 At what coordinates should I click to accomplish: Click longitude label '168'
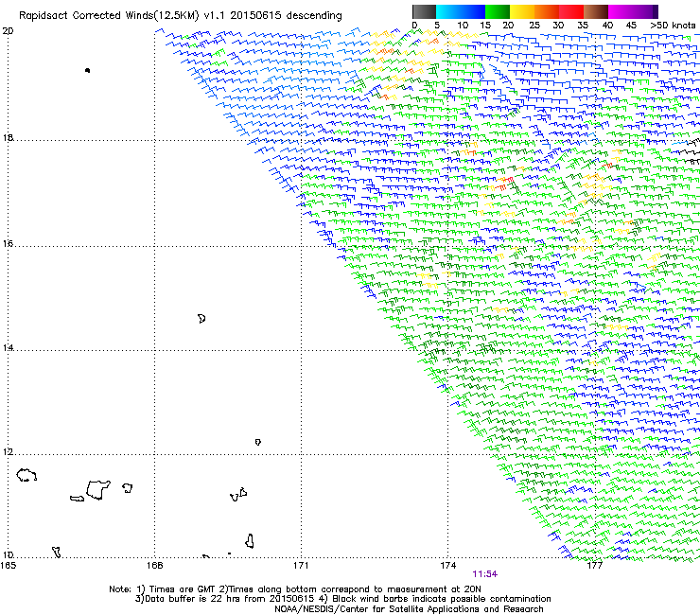click(x=154, y=566)
